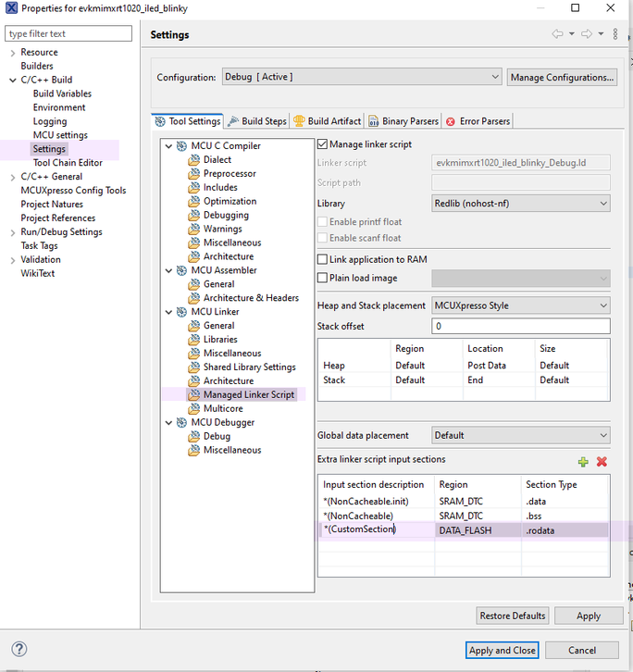Click Manage Configurations button
The width and height of the screenshot is (633, 672).
coord(562,78)
